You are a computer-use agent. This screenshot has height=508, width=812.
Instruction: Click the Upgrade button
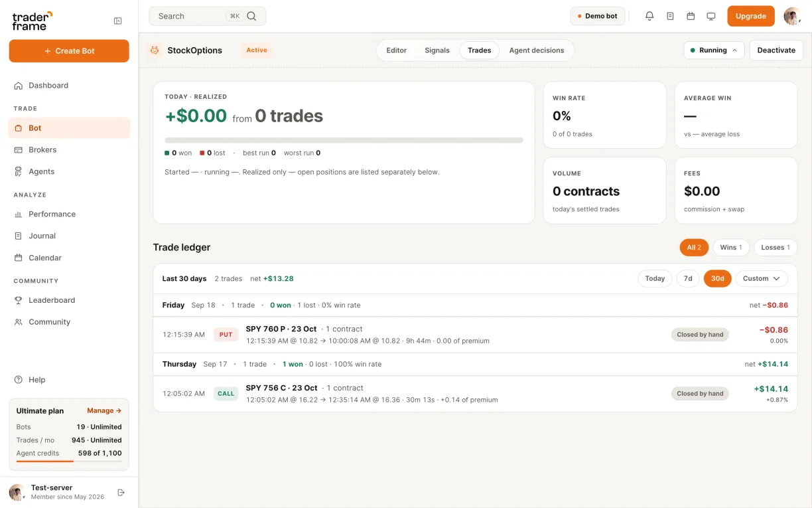pyautogui.click(x=751, y=16)
